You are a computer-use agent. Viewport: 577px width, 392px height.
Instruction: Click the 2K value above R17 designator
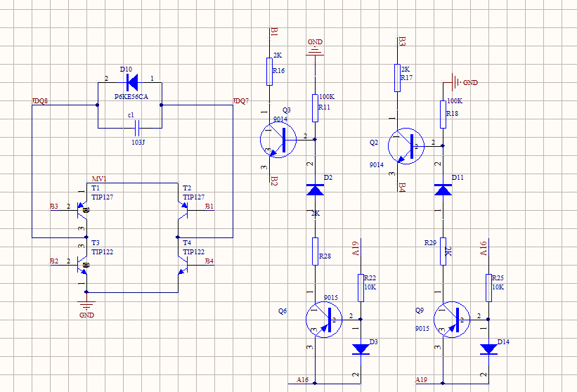point(405,69)
